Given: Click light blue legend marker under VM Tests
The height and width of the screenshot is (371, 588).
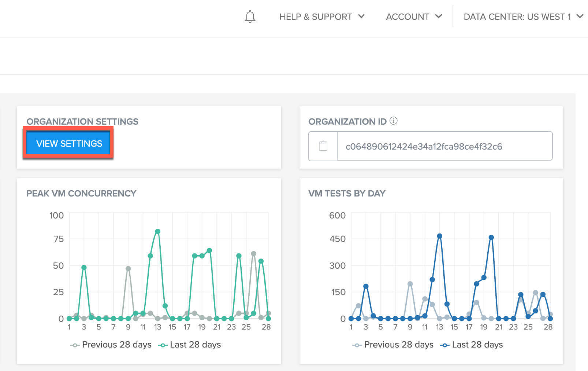Looking at the screenshot, I should click(x=357, y=345).
